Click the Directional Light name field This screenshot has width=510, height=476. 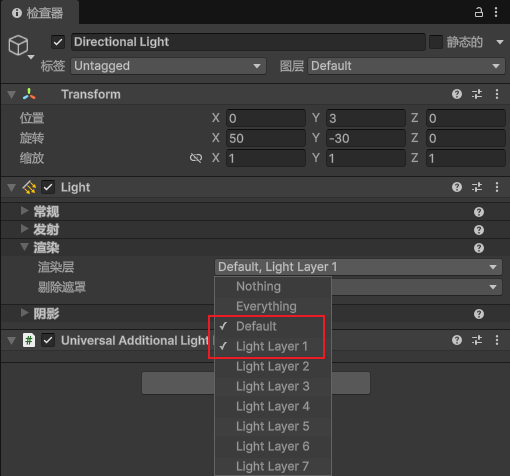[x=248, y=42]
